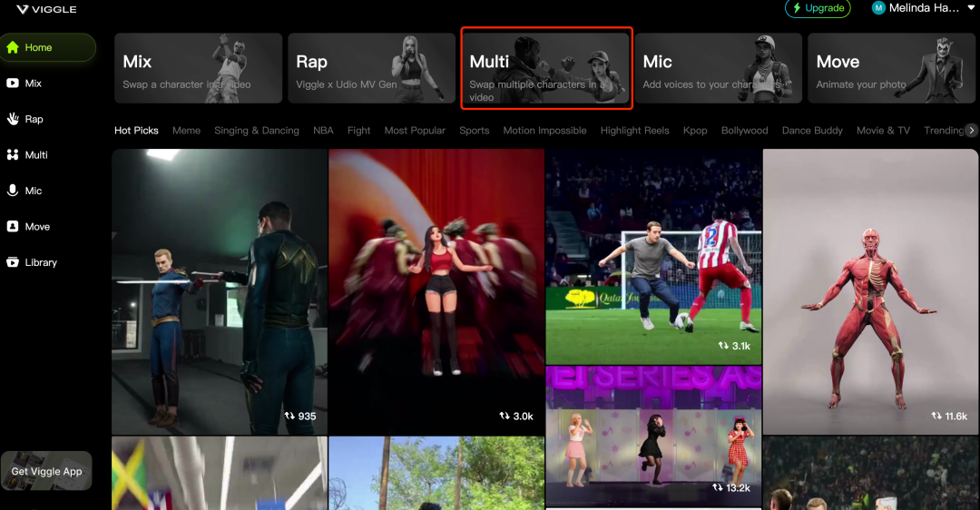Viewport: 980px width, 510px height.
Task: Click the Move icon in sidebar
Action: (13, 226)
